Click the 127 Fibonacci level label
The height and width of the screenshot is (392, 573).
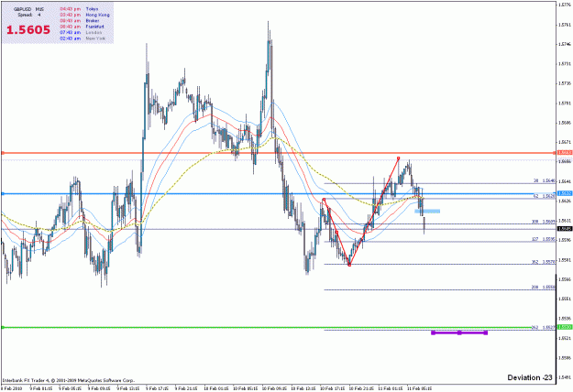[x=545, y=239]
